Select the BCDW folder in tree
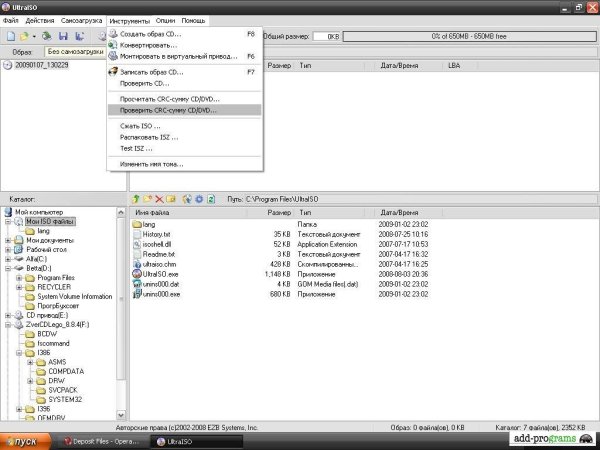Viewport: 600px width, 450px height. coord(47,334)
